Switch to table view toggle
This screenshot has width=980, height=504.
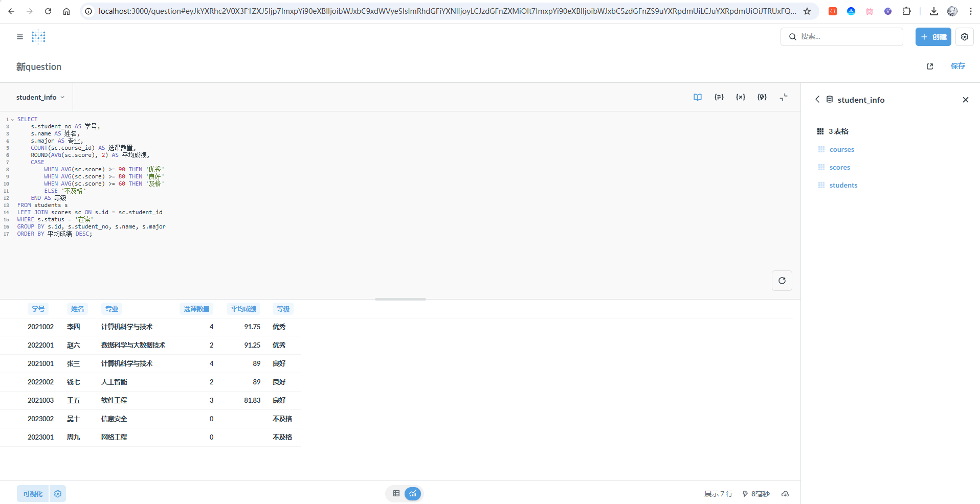click(x=396, y=494)
